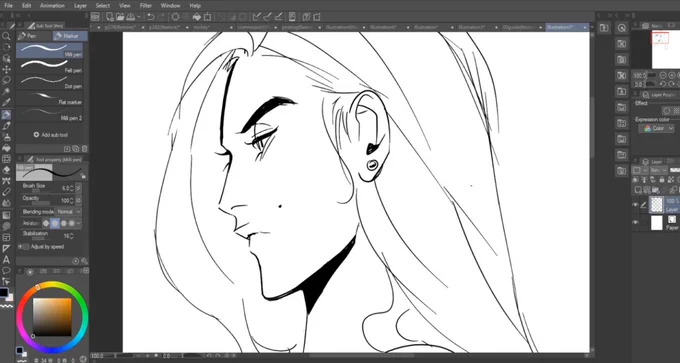Select the Flat marker sub tool
The width and height of the screenshot is (680, 363).
[49, 98]
